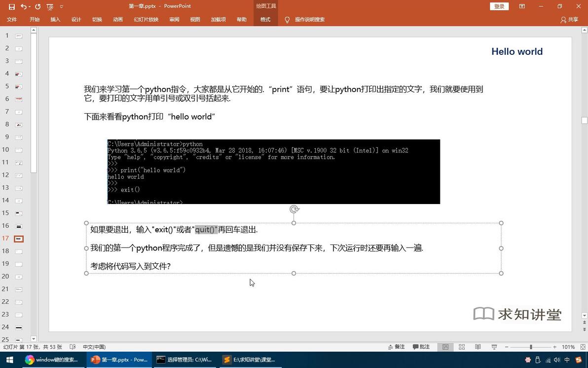Switch to the 设计 ribbon tab
This screenshot has height=368, width=588.
76,20
